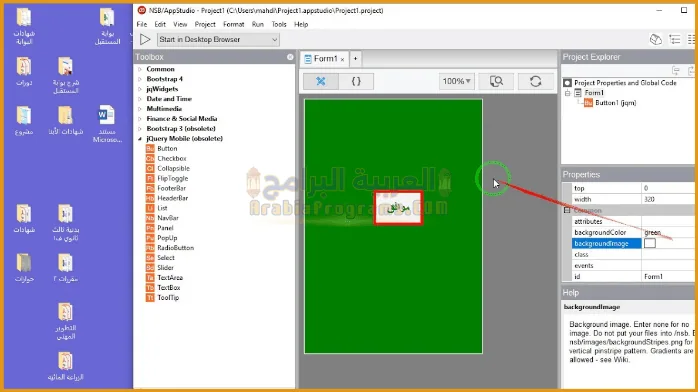
Task: Select the RadioButton control icon
Action: 150,248
